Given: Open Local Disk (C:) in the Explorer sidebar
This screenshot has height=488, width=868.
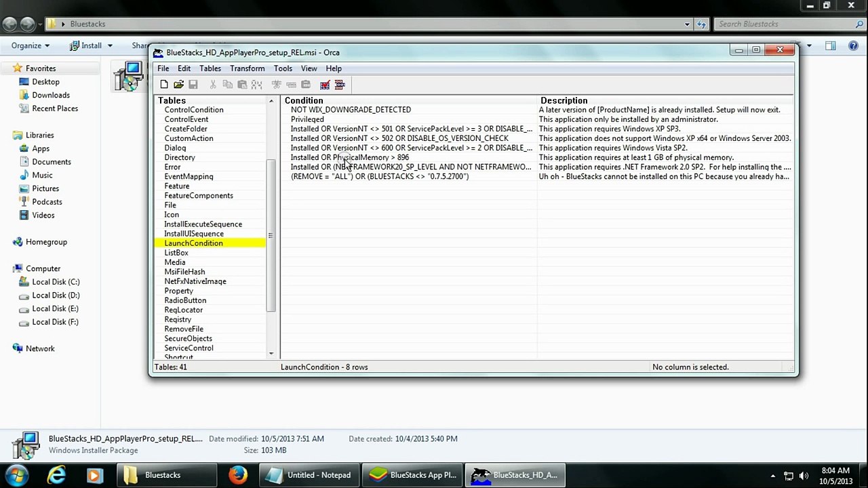Looking at the screenshot, I should point(56,282).
